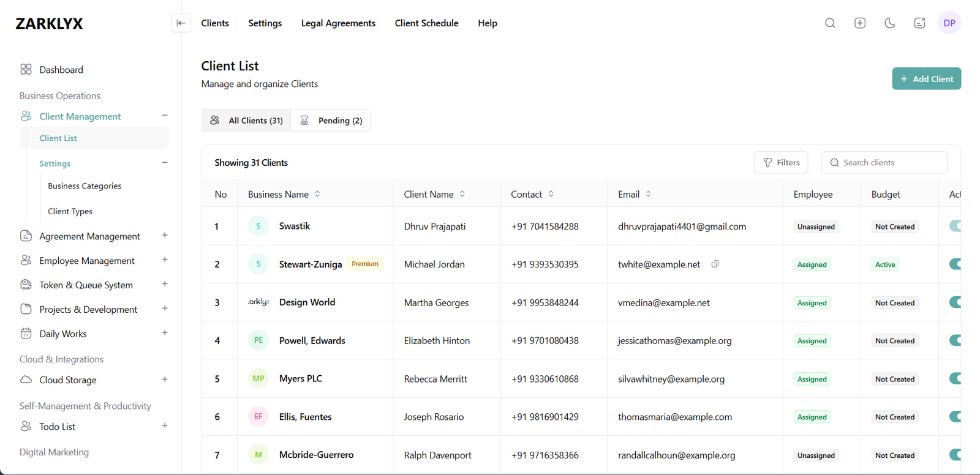
Task: Click the Search clients input field
Action: pyautogui.click(x=884, y=162)
